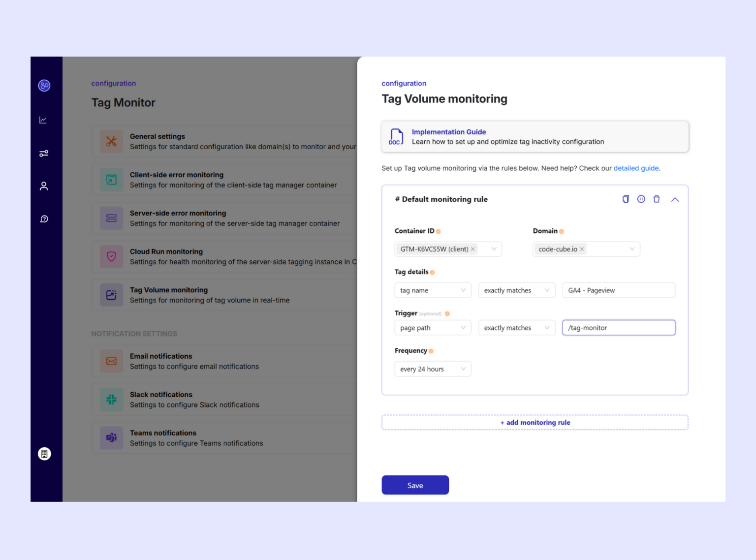Screen dimensions: 756x560
Task: Pause the Default monitoring rule
Action: click(x=641, y=199)
